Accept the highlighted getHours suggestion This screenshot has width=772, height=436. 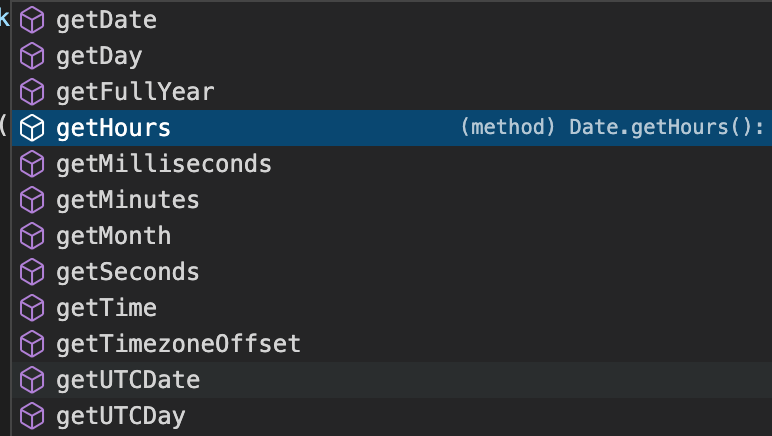pyautogui.click(x=392, y=128)
